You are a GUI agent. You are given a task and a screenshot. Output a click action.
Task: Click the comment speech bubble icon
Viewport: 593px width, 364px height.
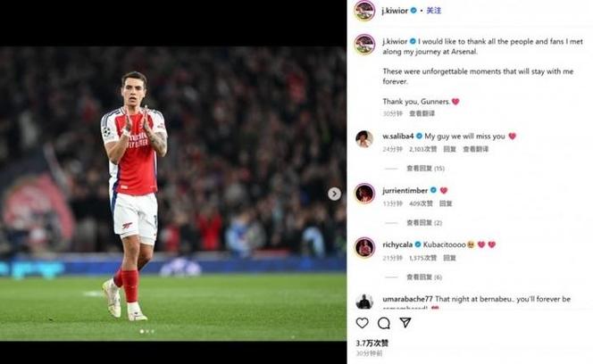(383, 323)
